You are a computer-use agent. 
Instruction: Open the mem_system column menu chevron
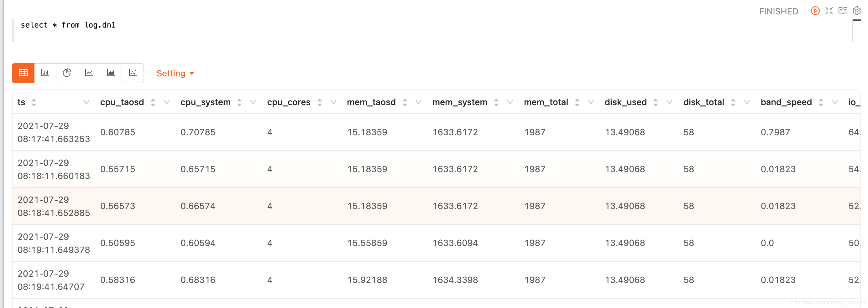510,102
